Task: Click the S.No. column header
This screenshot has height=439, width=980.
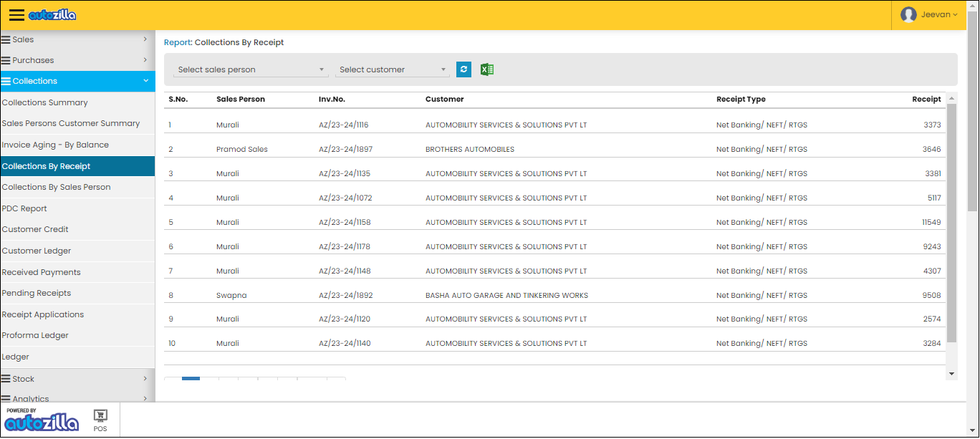Action: (178, 100)
